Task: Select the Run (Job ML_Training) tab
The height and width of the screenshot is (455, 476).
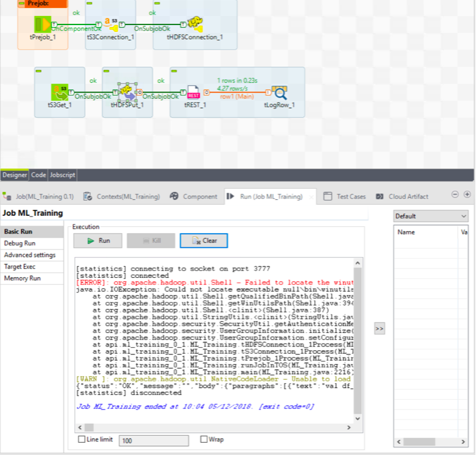Action: coord(271,197)
